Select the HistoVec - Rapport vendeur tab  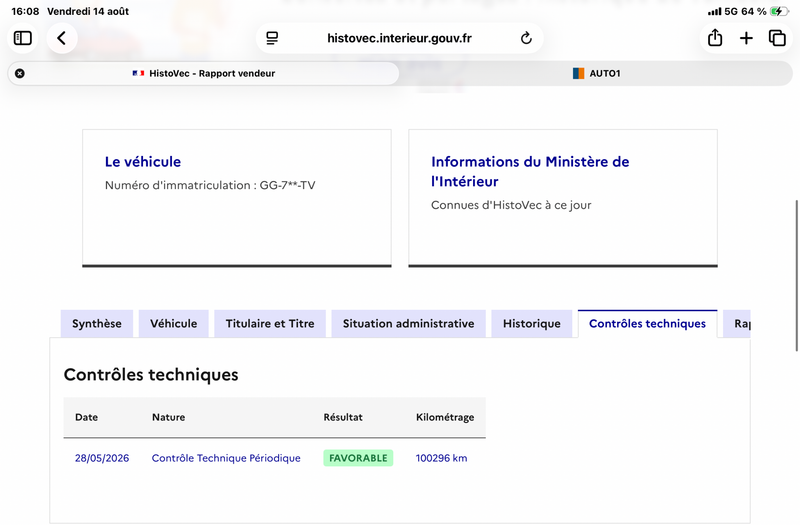[x=204, y=73]
